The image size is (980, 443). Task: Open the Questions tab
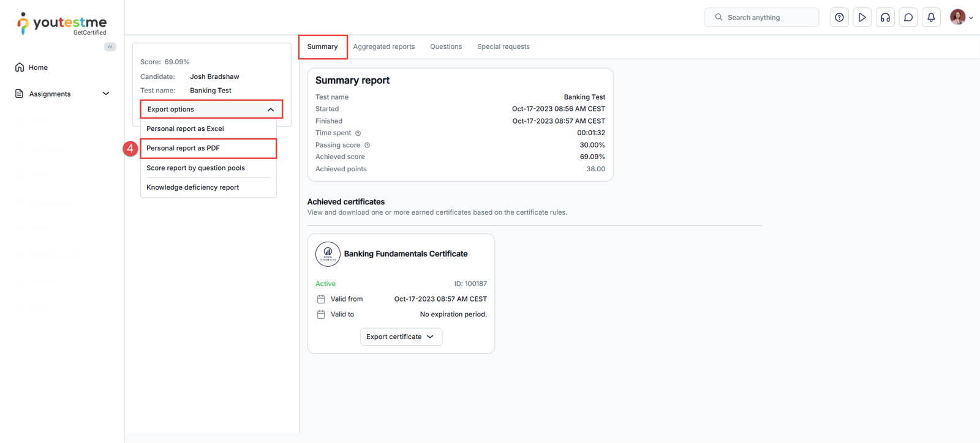446,47
